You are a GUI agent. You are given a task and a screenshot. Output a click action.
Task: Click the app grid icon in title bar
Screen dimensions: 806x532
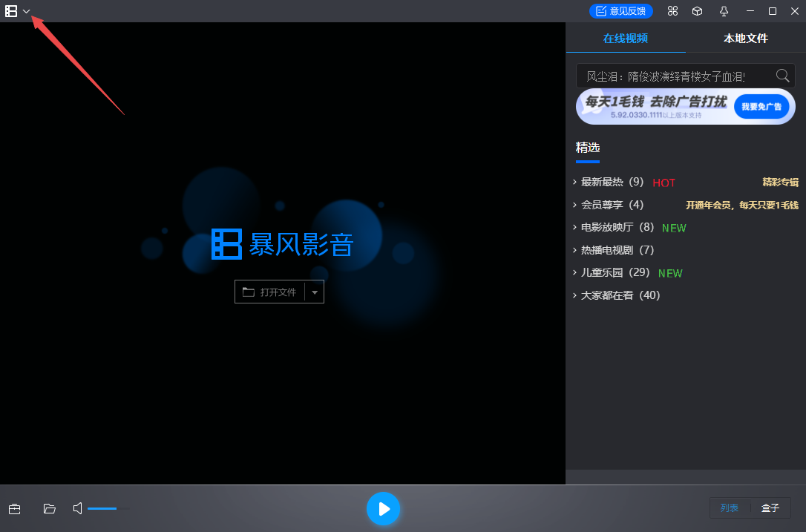point(672,11)
